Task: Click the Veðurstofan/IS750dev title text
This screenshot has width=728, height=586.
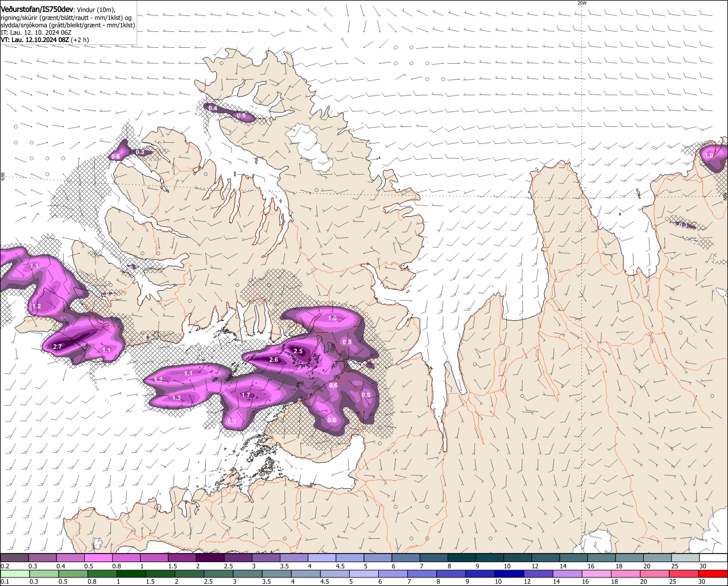Action: (x=37, y=10)
